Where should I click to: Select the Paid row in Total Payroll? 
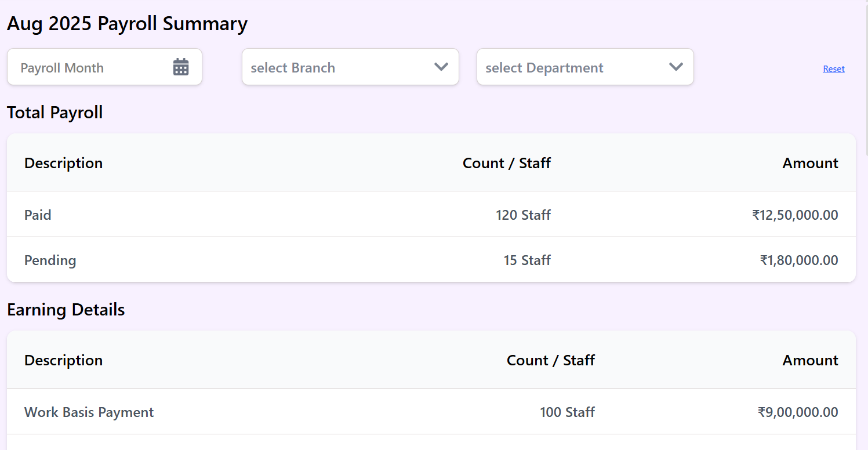click(x=38, y=215)
